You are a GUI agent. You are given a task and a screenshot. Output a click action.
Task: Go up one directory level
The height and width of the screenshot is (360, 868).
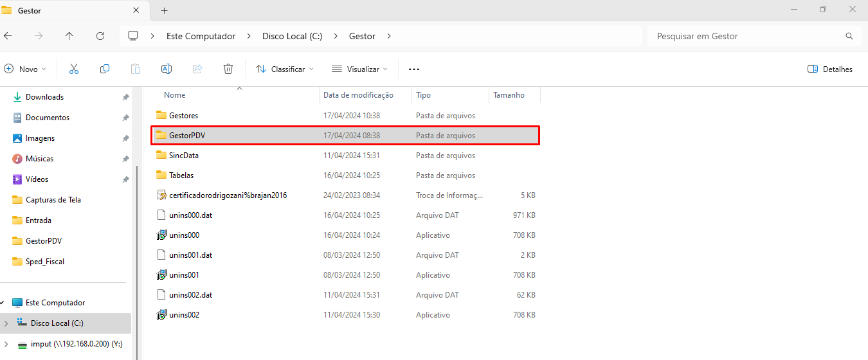tap(69, 36)
